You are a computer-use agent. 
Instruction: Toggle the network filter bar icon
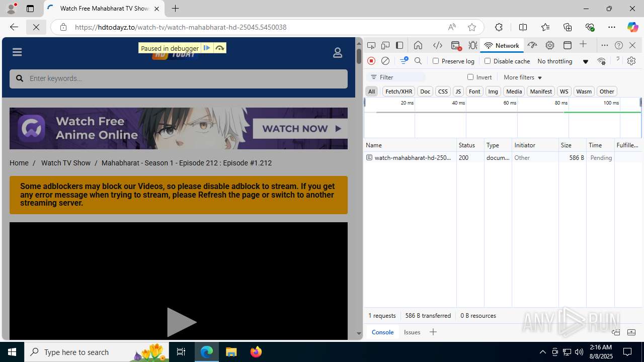(404, 61)
